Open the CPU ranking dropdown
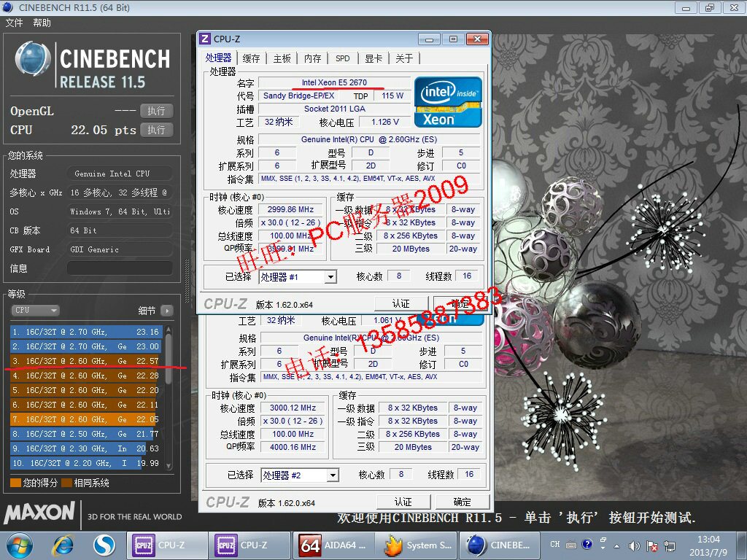This screenshot has width=747, height=560. pyautogui.click(x=35, y=311)
